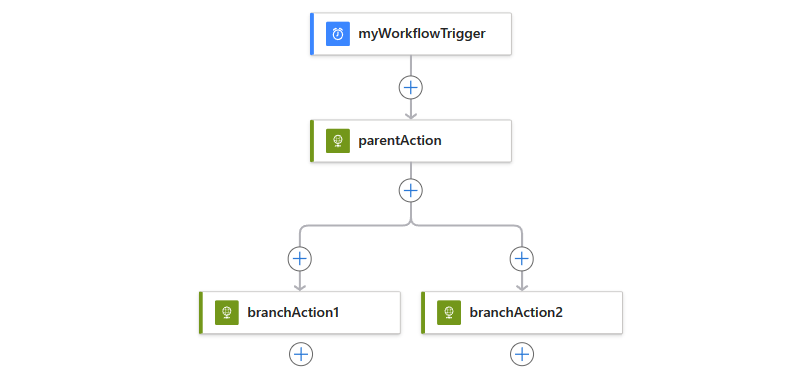Click the arrowhead pointing into branchAction2

(x=521, y=287)
